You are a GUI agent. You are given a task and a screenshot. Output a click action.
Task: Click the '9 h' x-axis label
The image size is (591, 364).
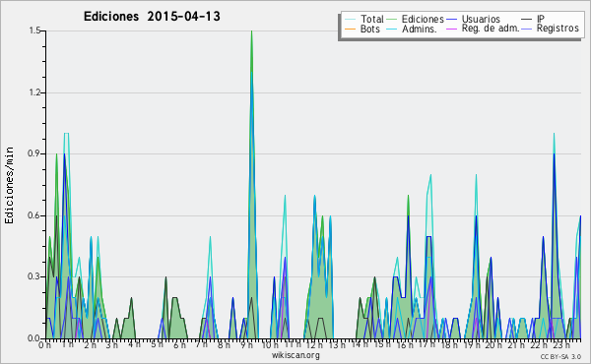pos(247,344)
